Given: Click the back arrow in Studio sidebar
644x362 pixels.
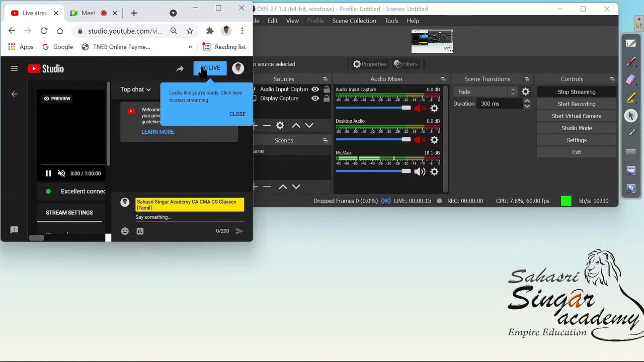Looking at the screenshot, I should [x=14, y=94].
